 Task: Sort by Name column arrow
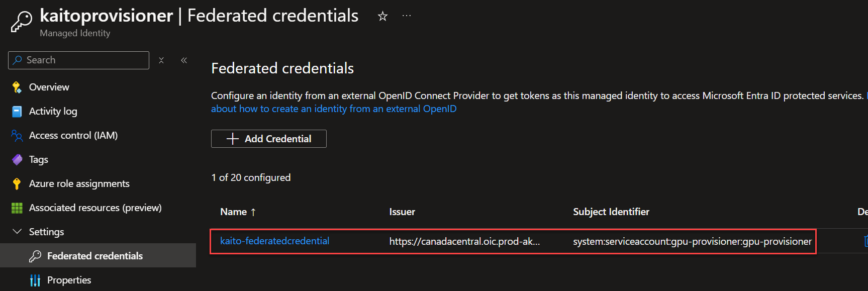point(253,212)
